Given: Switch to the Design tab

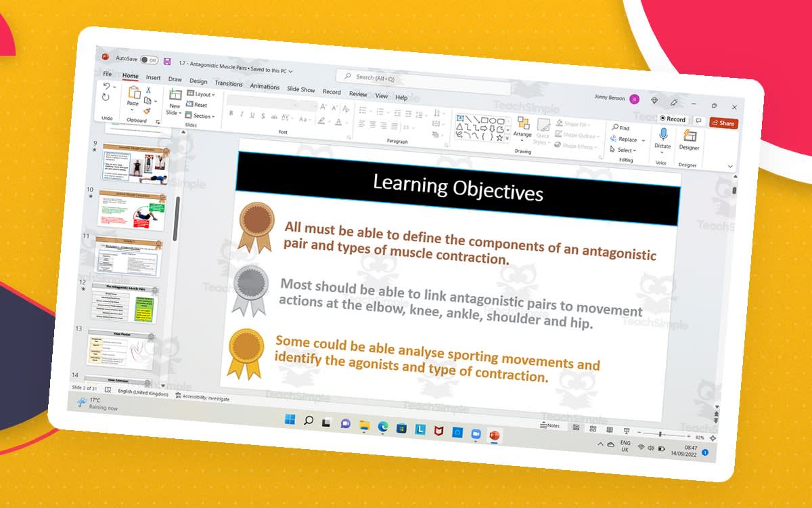Looking at the screenshot, I should (x=198, y=81).
